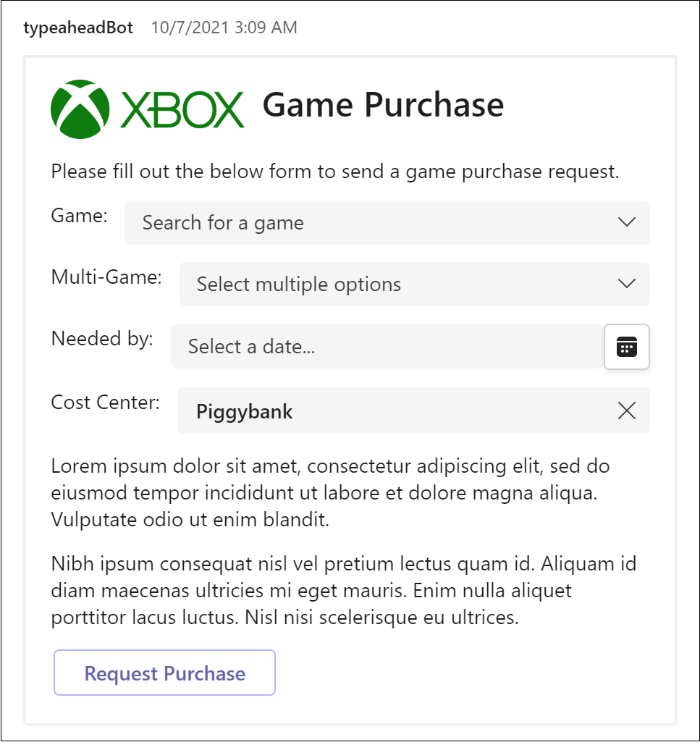Click the 'Needed by:' field label

(x=102, y=339)
